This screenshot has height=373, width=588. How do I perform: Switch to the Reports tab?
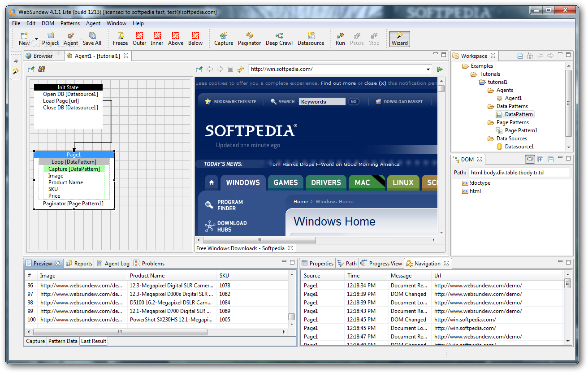(x=79, y=264)
